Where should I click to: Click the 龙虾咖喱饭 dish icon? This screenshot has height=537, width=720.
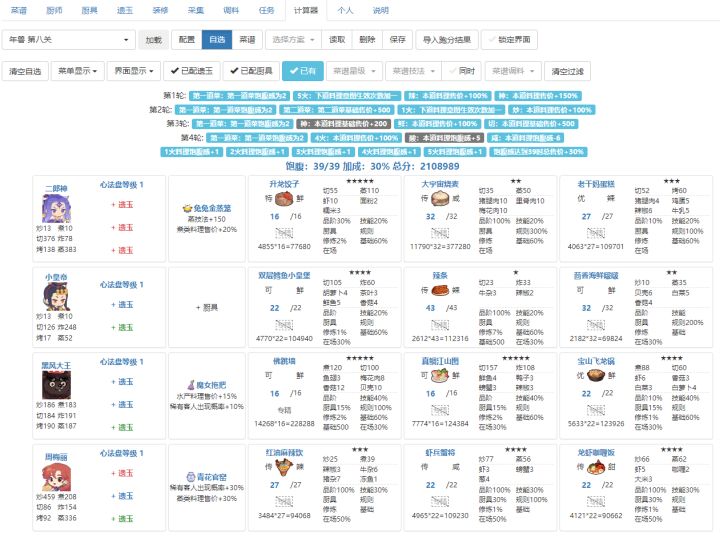click(596, 467)
